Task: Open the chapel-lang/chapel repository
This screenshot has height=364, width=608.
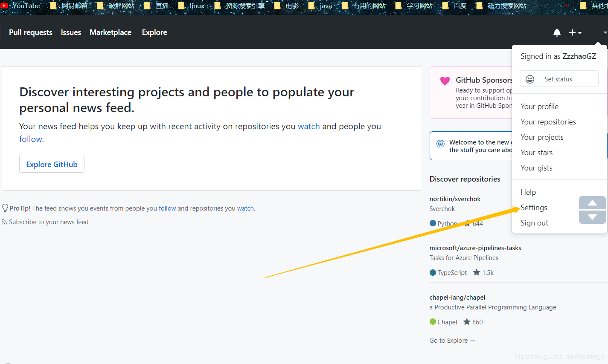Action: [x=457, y=298]
